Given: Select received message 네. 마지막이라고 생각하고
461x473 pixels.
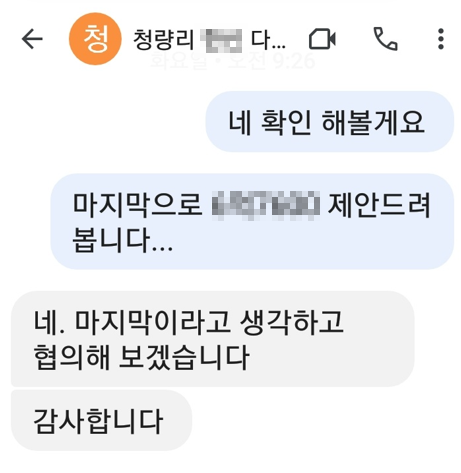Looking at the screenshot, I should 213,339.
